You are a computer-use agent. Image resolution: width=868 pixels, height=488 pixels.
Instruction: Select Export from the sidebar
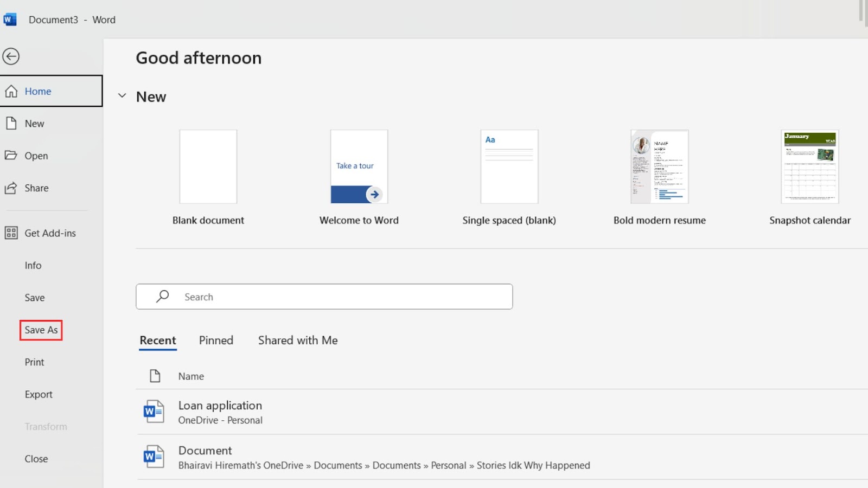coord(38,394)
